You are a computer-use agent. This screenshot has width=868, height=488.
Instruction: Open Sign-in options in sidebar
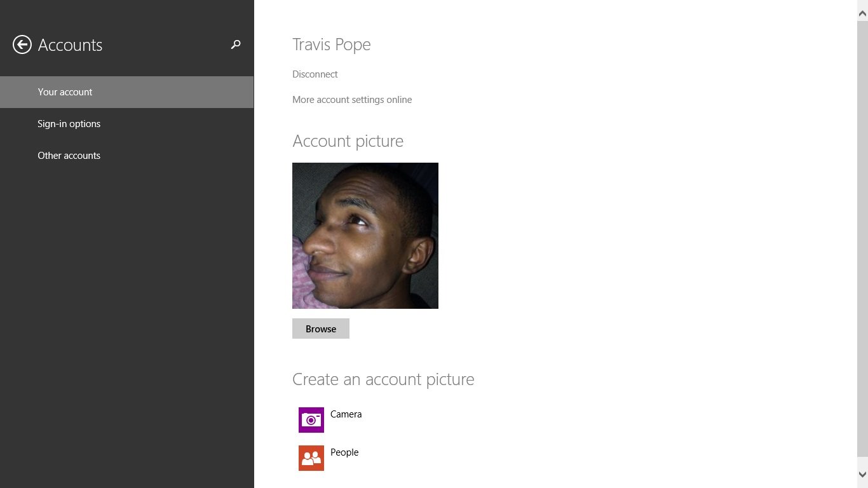point(127,124)
